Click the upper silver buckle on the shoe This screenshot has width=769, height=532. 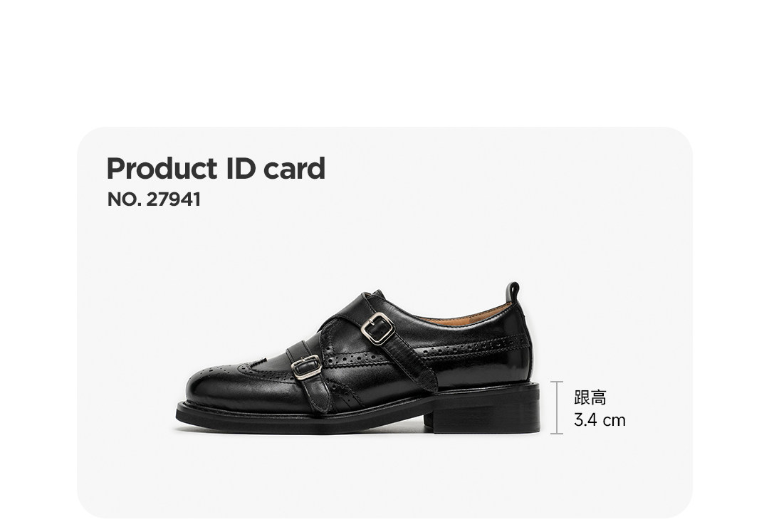point(378,328)
